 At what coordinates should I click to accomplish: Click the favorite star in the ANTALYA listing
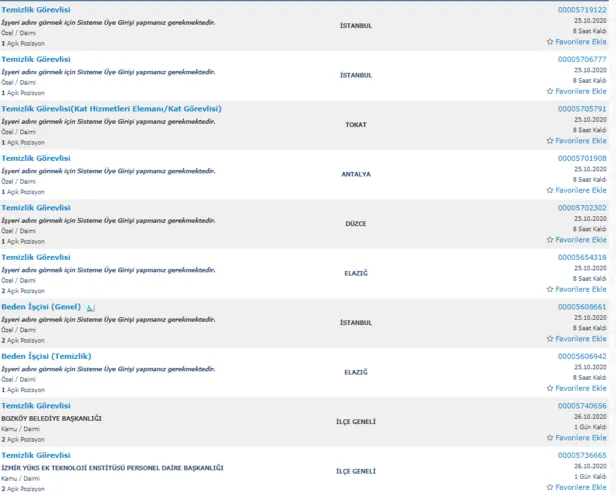click(x=550, y=190)
